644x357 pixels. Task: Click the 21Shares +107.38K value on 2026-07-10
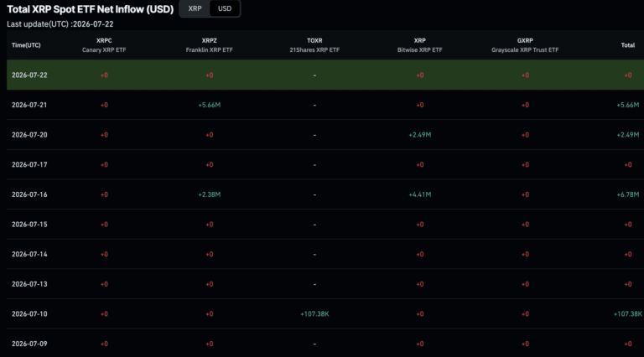pyautogui.click(x=314, y=314)
